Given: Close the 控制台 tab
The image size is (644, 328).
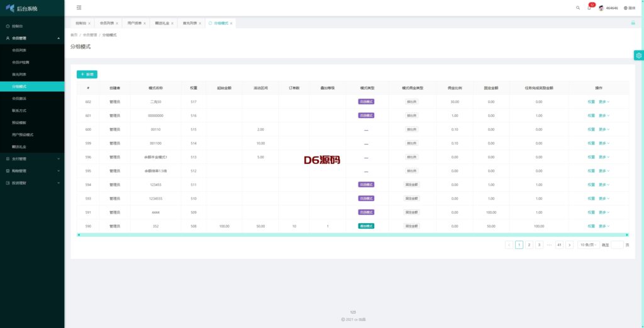Looking at the screenshot, I should [89, 23].
